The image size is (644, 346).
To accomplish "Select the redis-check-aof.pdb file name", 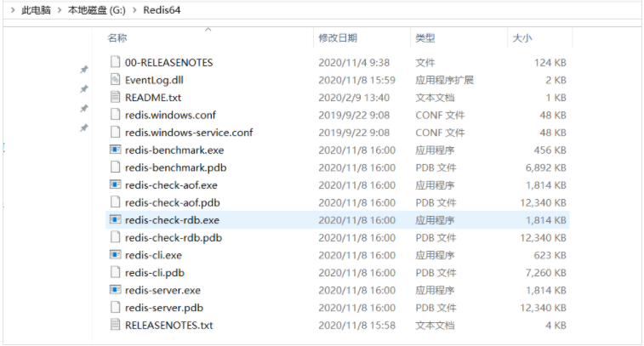I will [x=173, y=203].
